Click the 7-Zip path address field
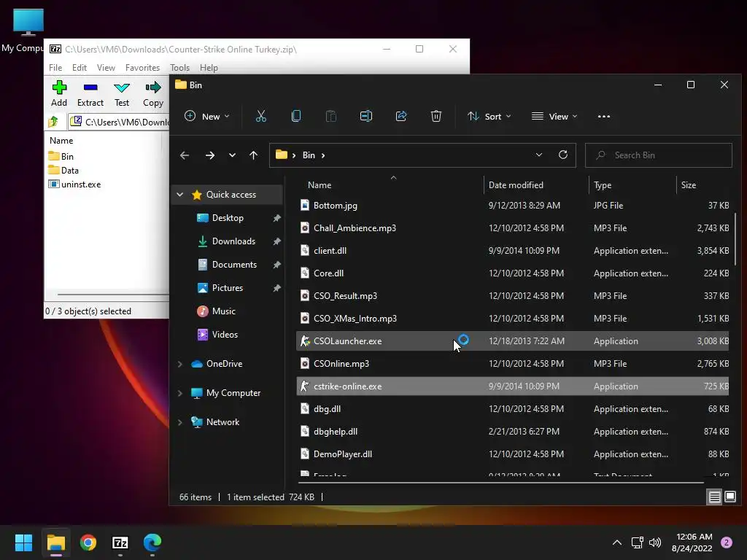 (x=119, y=122)
